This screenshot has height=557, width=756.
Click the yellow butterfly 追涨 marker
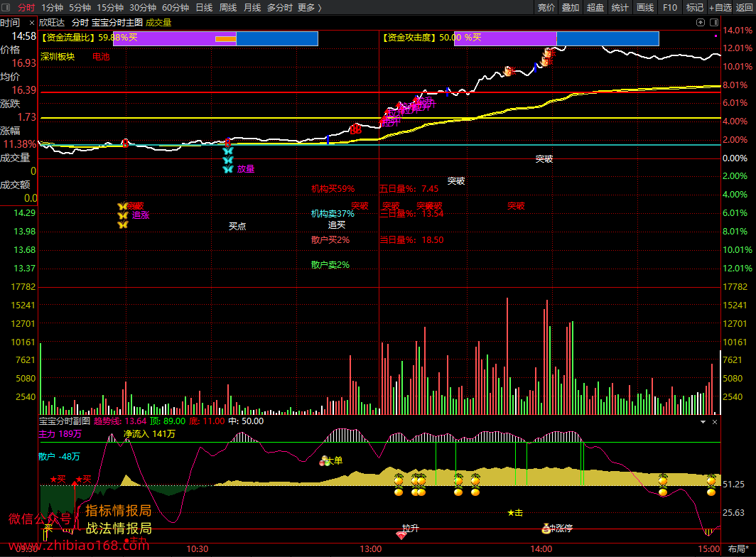point(123,215)
